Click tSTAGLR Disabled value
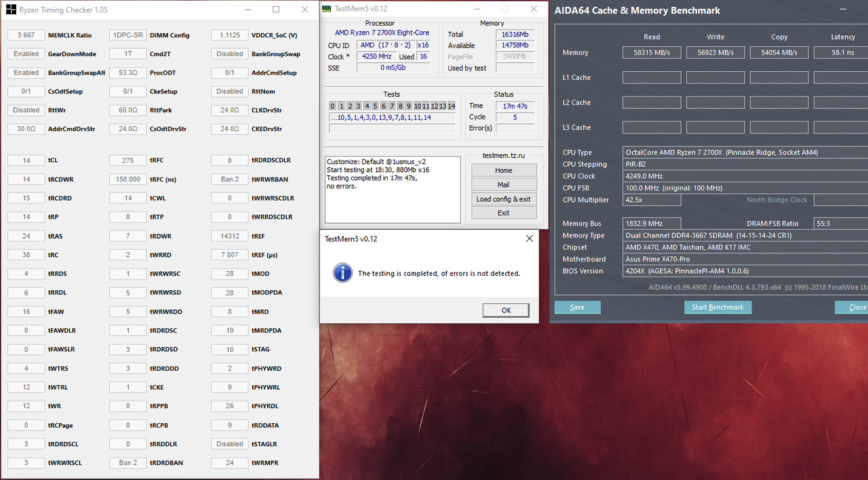The height and width of the screenshot is (480, 868). 230,444
